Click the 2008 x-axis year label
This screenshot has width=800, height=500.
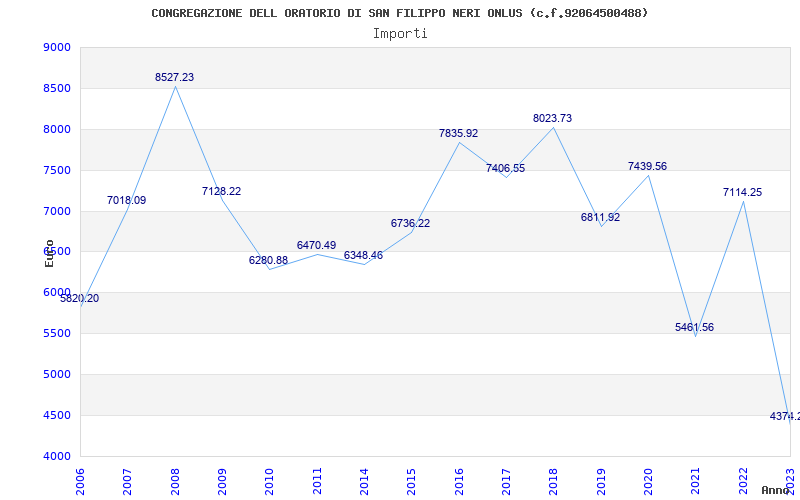(175, 482)
